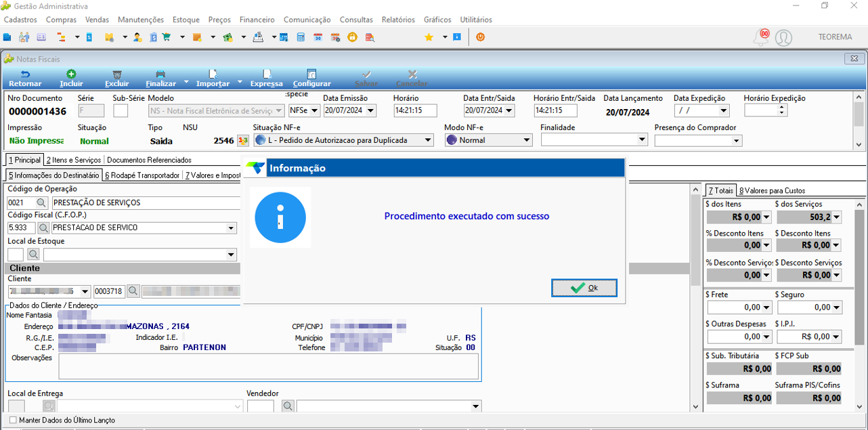868x430 pixels.
Task: Switch to the 2 Itens e Serviços tab
Action: [x=74, y=160]
